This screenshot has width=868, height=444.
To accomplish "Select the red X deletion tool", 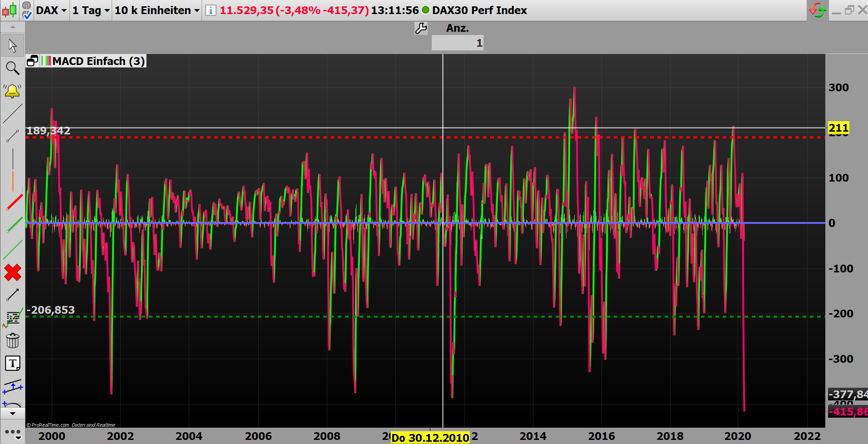I will (12, 272).
